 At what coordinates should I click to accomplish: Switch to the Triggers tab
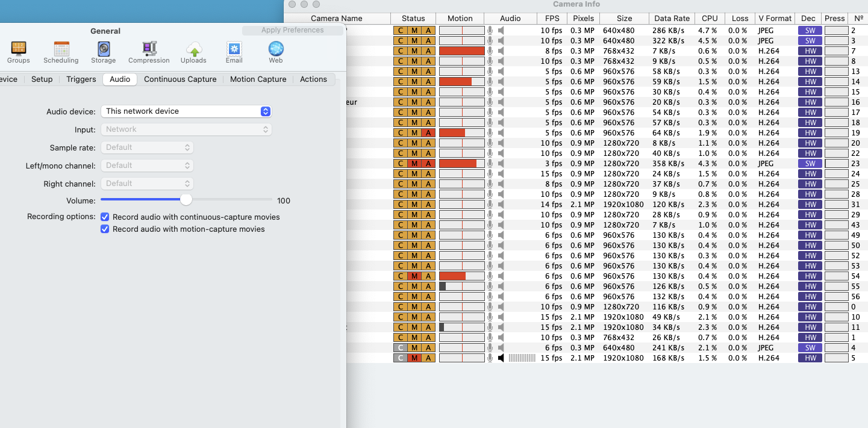pos(81,79)
